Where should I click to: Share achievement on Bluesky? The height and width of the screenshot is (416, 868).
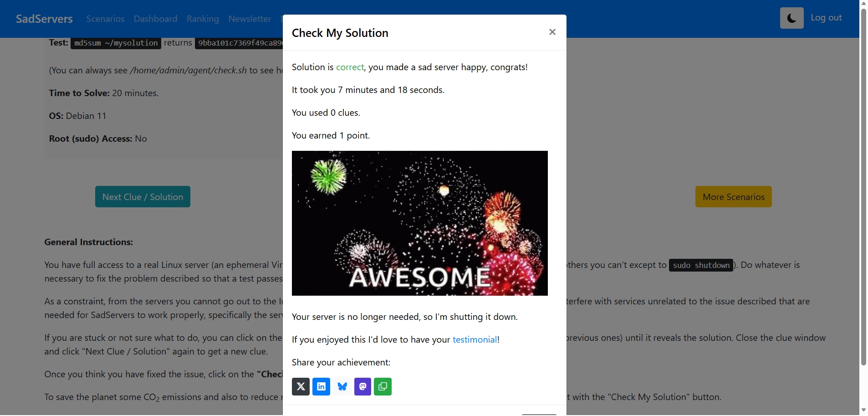point(342,387)
